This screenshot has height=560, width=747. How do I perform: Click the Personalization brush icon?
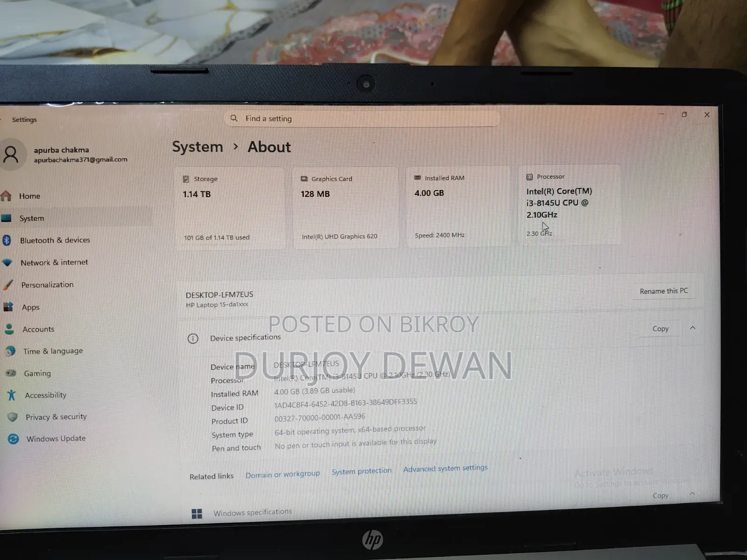(8, 285)
